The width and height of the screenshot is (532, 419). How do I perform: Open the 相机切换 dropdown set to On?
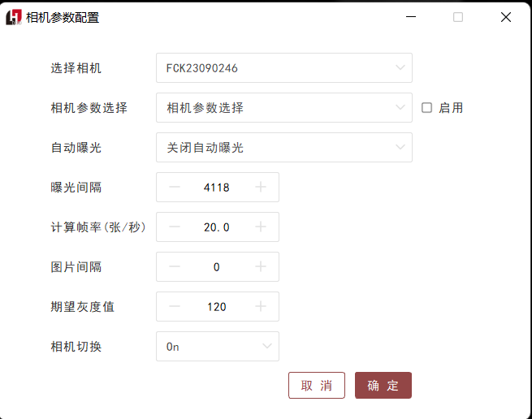click(x=217, y=347)
